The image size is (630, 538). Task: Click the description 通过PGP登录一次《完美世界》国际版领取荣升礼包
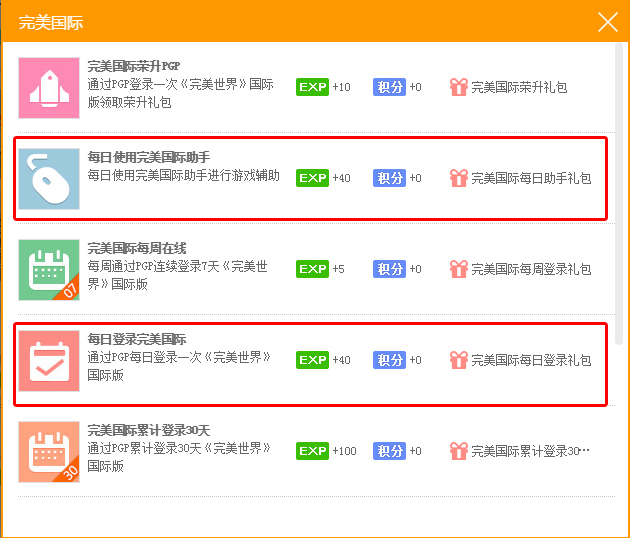click(x=181, y=94)
